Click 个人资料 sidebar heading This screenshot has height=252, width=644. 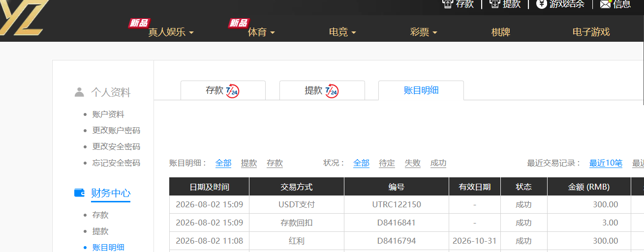click(111, 92)
